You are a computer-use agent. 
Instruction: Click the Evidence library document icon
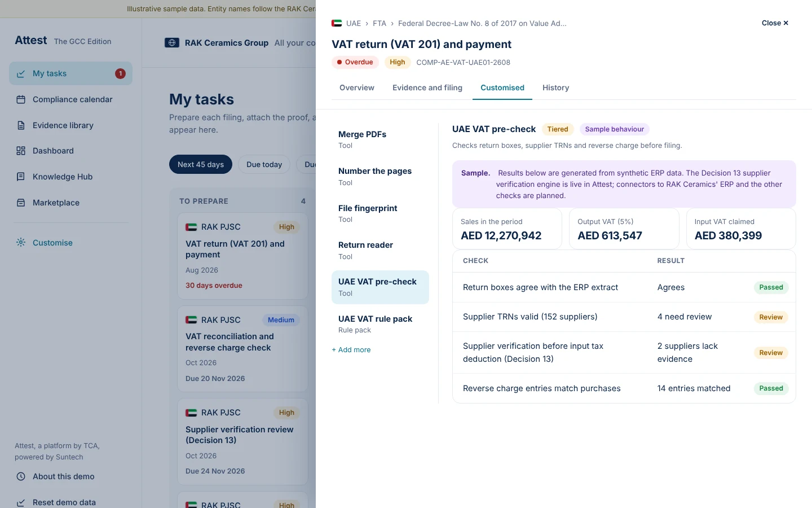click(21, 125)
